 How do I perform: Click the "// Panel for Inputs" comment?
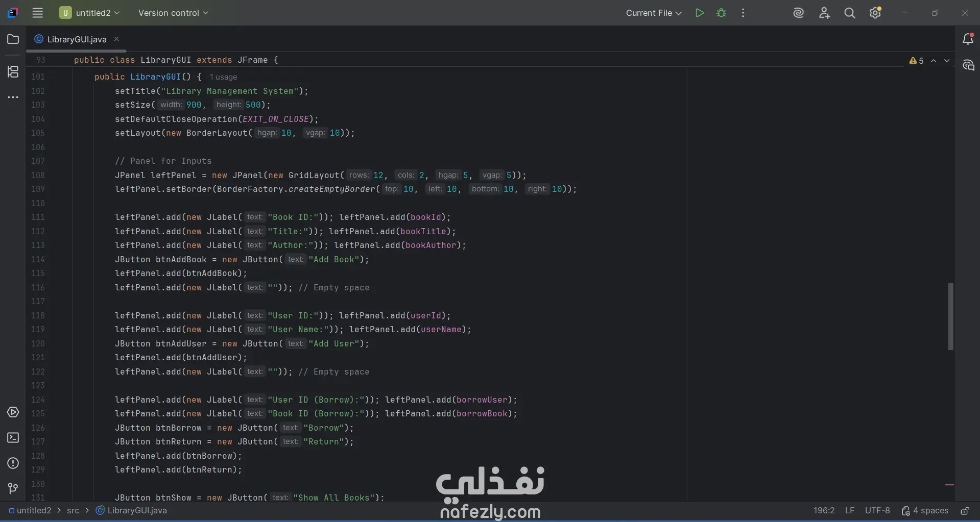(x=163, y=161)
